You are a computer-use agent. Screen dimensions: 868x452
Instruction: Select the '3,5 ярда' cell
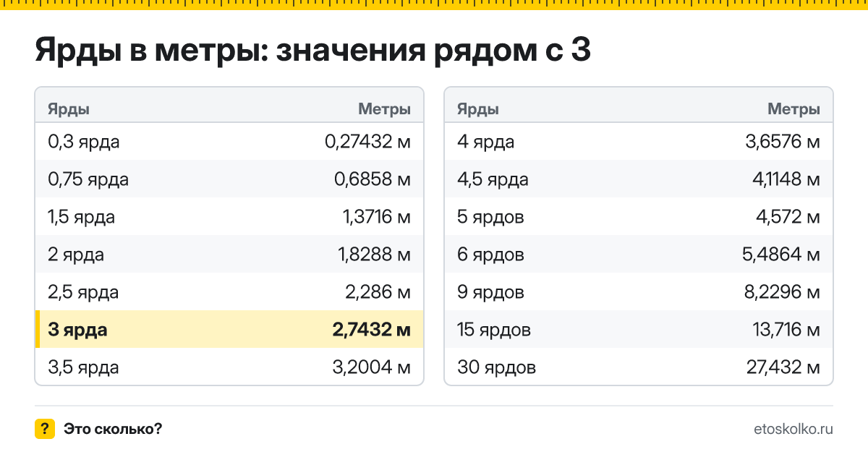click(83, 367)
